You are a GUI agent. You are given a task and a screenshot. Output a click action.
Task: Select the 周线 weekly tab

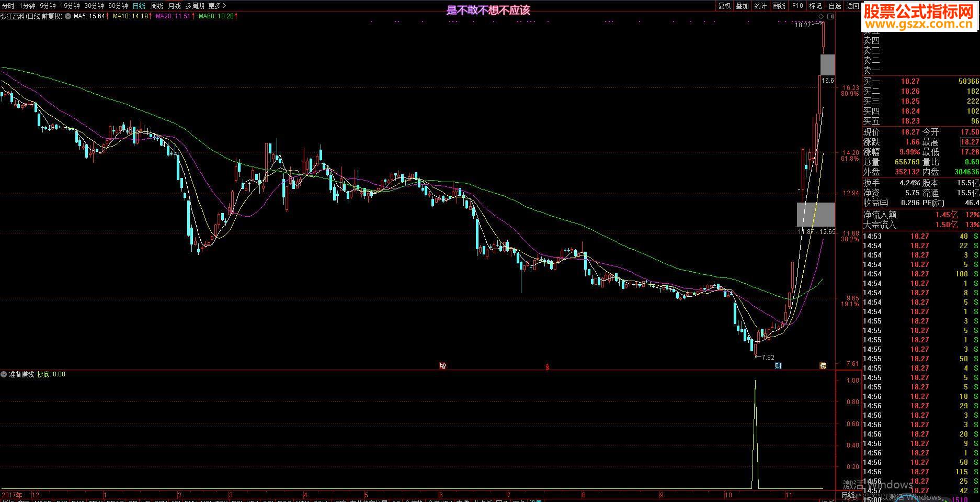click(x=157, y=6)
